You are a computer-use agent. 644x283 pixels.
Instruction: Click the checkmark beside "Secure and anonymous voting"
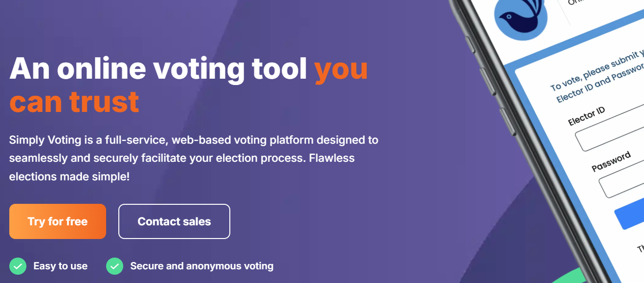coord(114,266)
